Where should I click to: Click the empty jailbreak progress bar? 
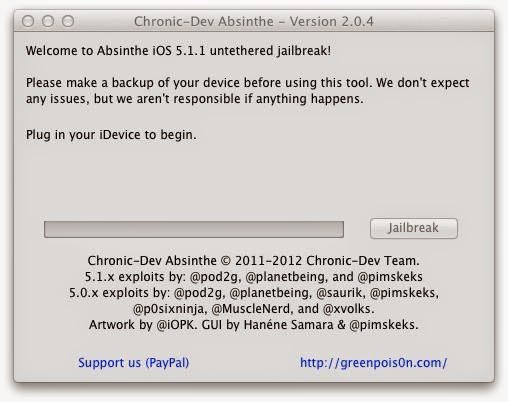pyautogui.click(x=194, y=229)
